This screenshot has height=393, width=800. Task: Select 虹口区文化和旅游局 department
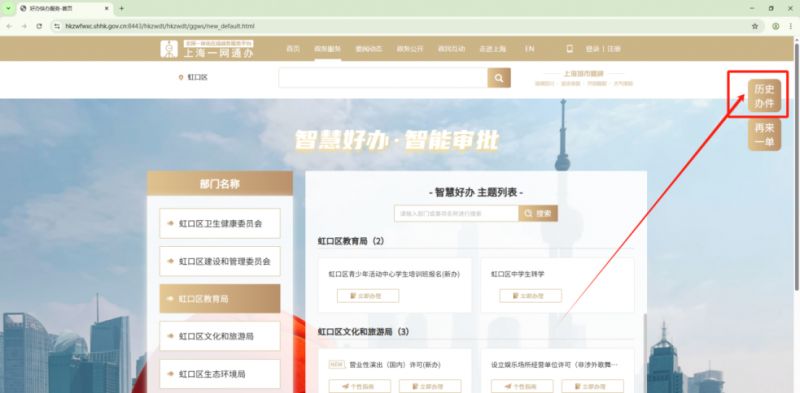tap(220, 336)
